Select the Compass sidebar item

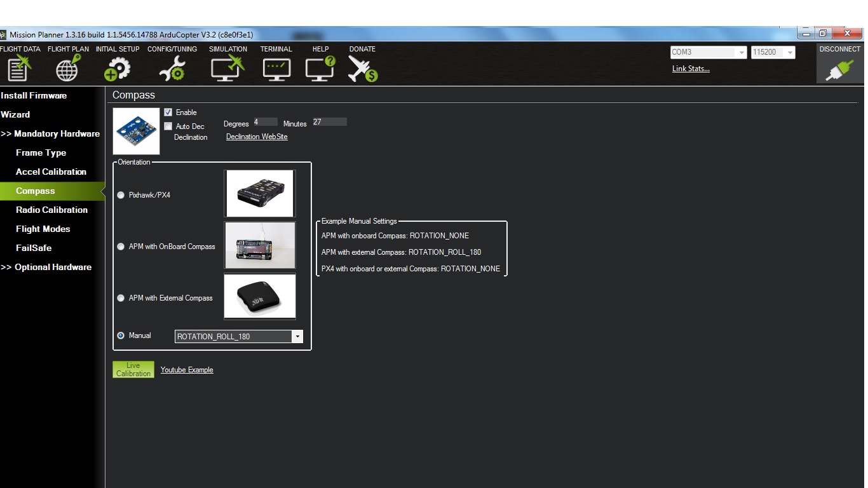52,191
